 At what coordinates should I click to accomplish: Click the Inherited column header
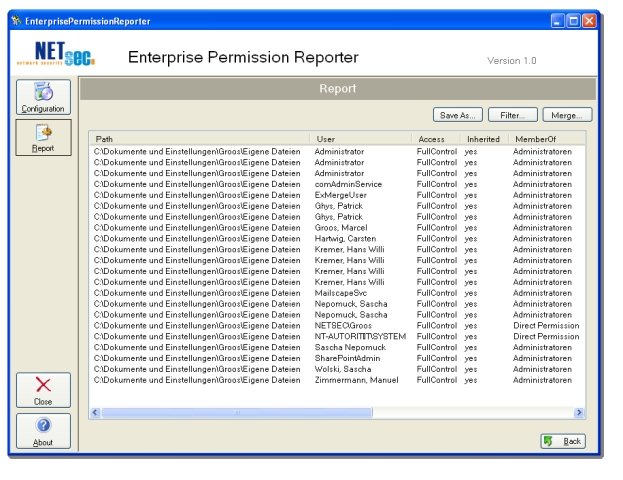coord(484,139)
